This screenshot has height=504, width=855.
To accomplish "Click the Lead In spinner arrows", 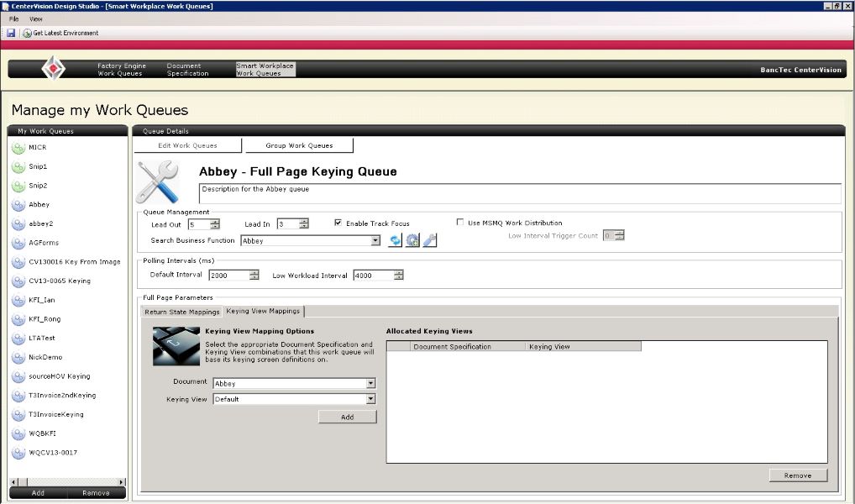I will pyautogui.click(x=304, y=223).
